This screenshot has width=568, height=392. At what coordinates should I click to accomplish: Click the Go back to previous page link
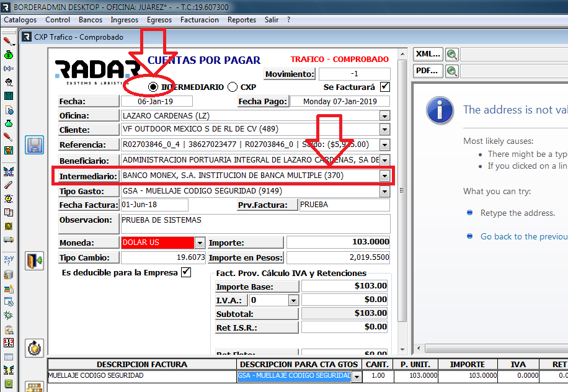[524, 236]
